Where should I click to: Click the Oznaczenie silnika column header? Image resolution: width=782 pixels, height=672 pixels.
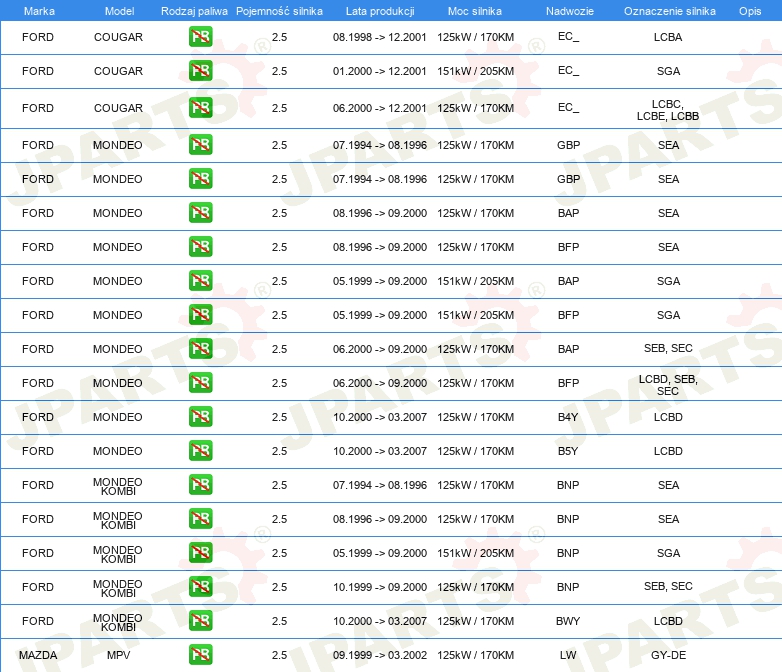pyautogui.click(x=669, y=11)
